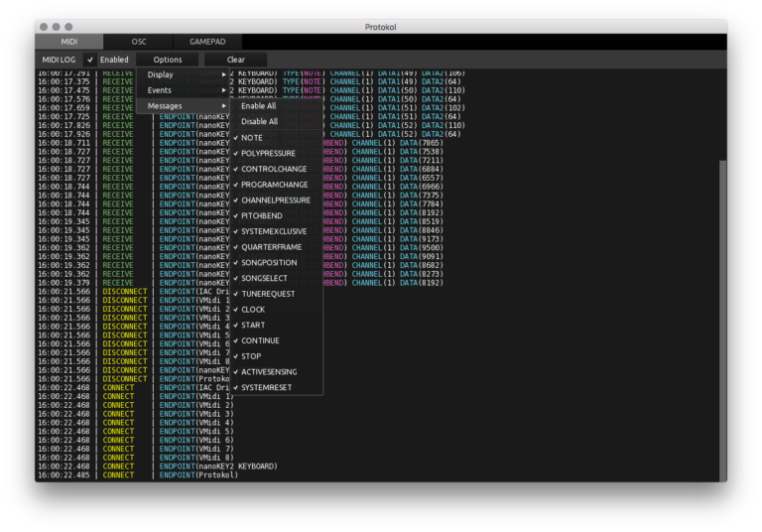This screenshot has height=532, width=762.
Task: Toggle POLYPRESSURE message filter
Action: point(276,153)
